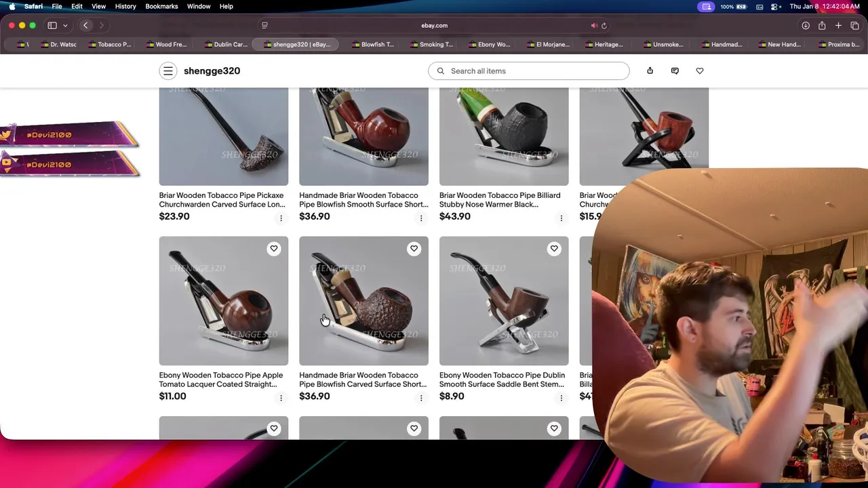
Task: Click the page reader icon in address bar
Action: pyautogui.click(x=264, y=26)
